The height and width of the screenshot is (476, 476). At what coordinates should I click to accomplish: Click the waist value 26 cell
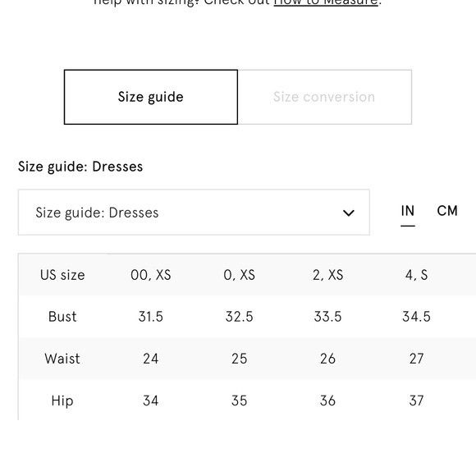[x=327, y=359]
